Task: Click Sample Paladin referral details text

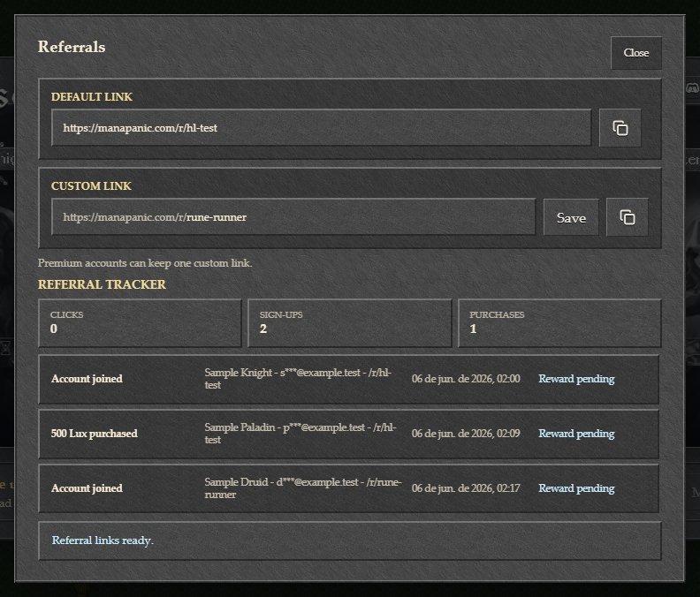Action: click(301, 434)
